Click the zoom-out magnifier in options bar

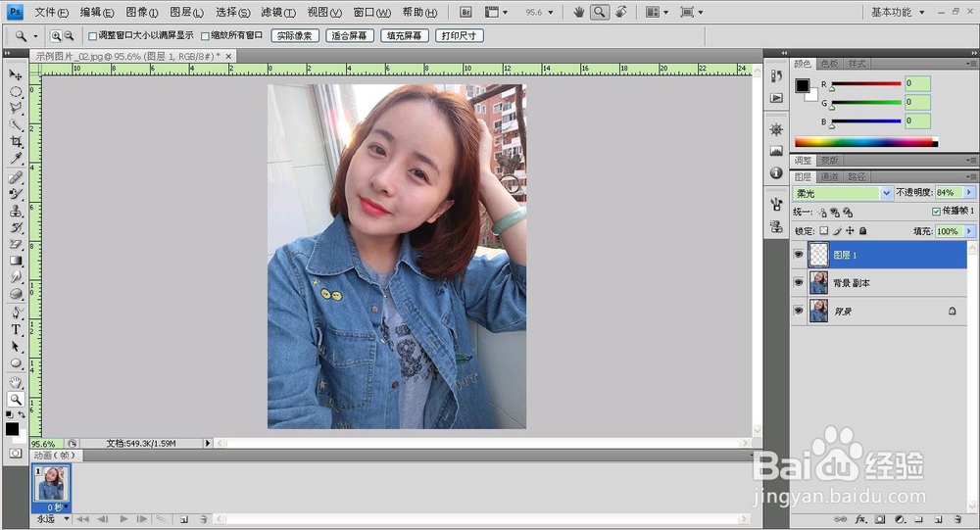(69, 36)
